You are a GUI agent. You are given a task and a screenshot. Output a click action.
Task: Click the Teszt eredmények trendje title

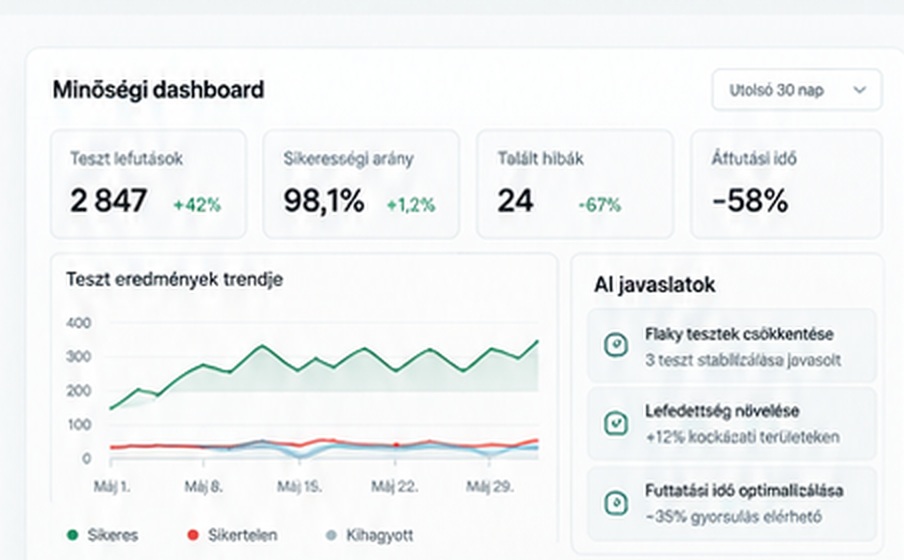click(175, 279)
